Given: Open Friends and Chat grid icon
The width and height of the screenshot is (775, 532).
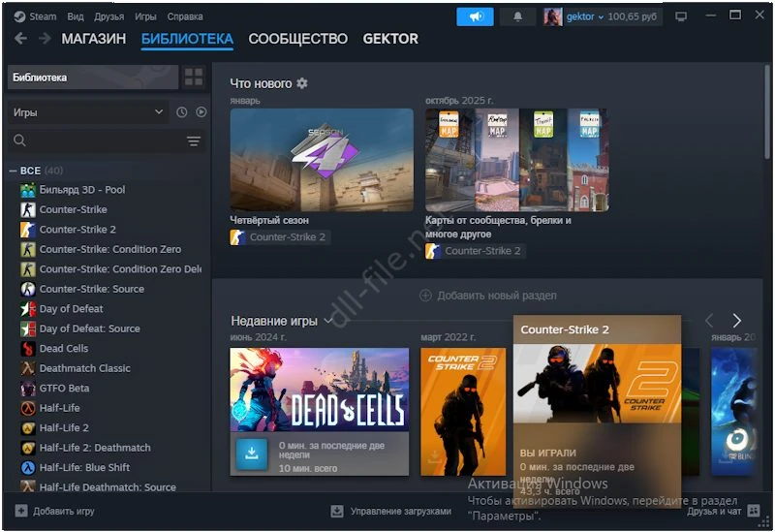Looking at the screenshot, I should pos(754,511).
